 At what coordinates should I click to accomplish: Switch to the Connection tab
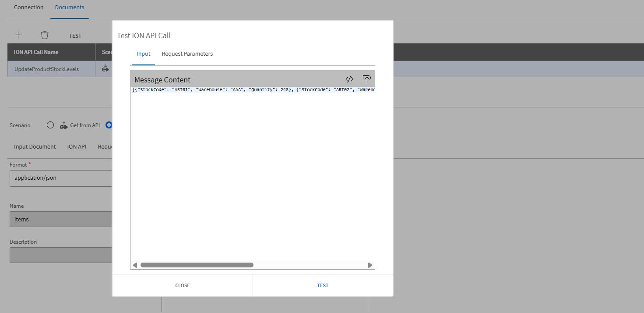tap(29, 7)
